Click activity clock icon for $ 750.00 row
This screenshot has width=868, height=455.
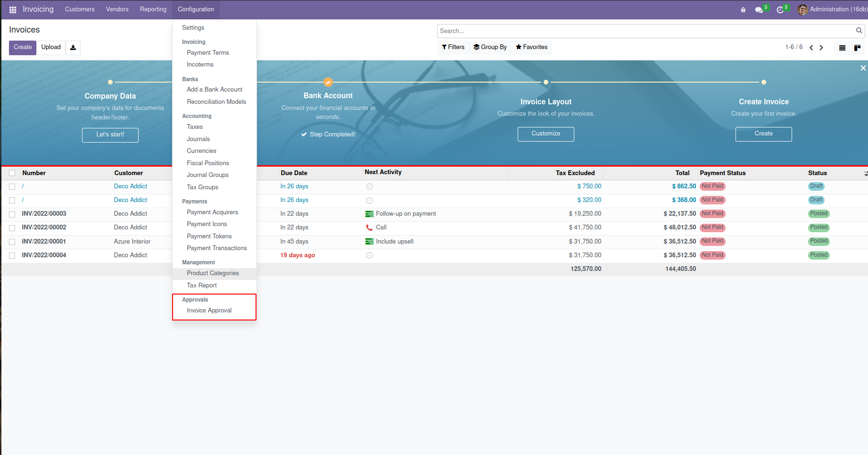tap(370, 186)
